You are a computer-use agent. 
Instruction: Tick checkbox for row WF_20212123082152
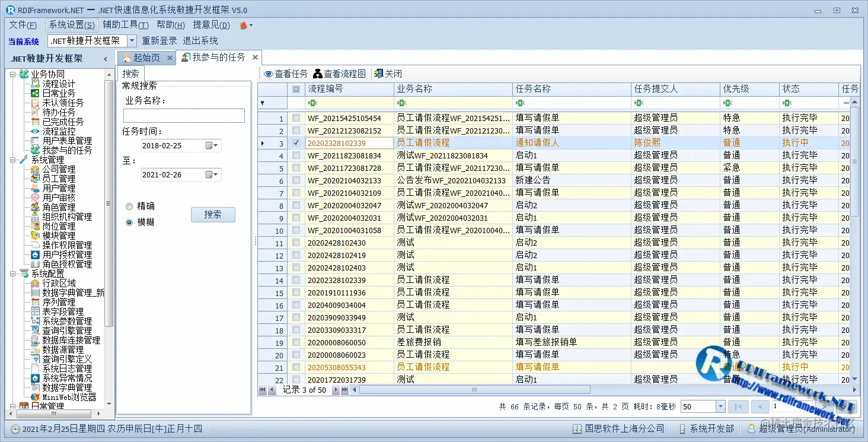coord(296,131)
